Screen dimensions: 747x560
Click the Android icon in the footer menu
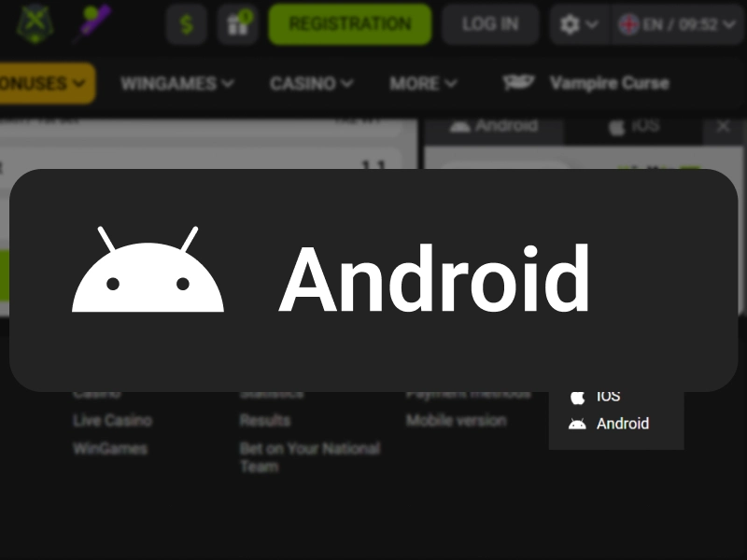(x=579, y=423)
